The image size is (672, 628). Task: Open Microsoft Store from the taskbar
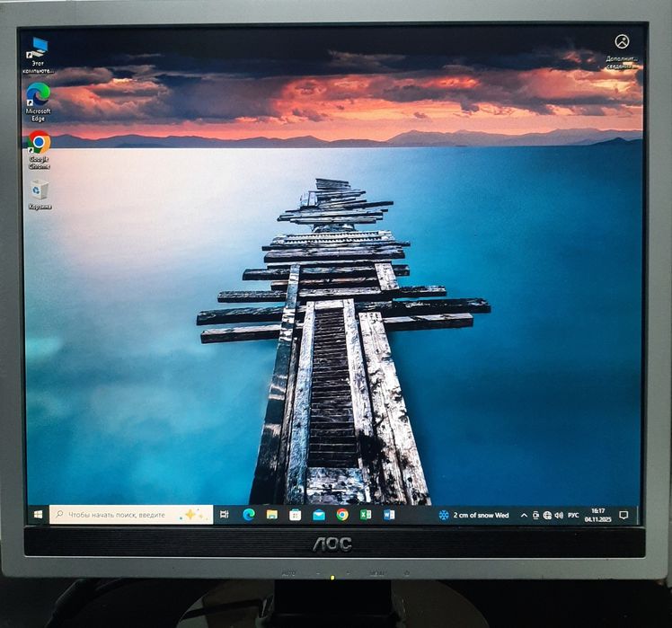(295, 515)
